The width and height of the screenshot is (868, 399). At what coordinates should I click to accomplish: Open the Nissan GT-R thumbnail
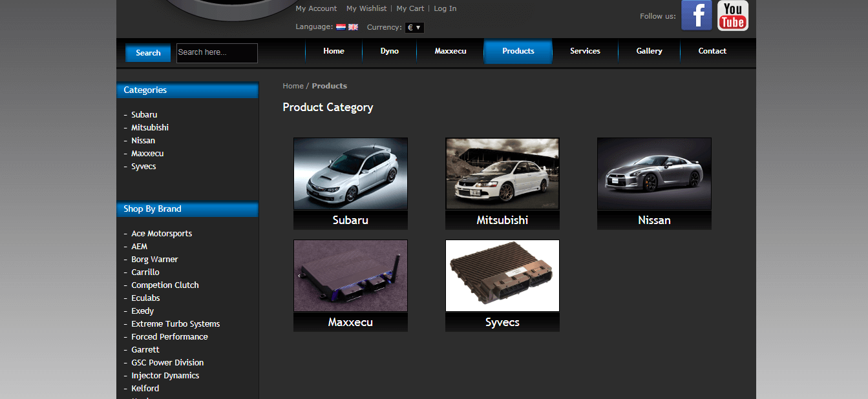coord(654,174)
